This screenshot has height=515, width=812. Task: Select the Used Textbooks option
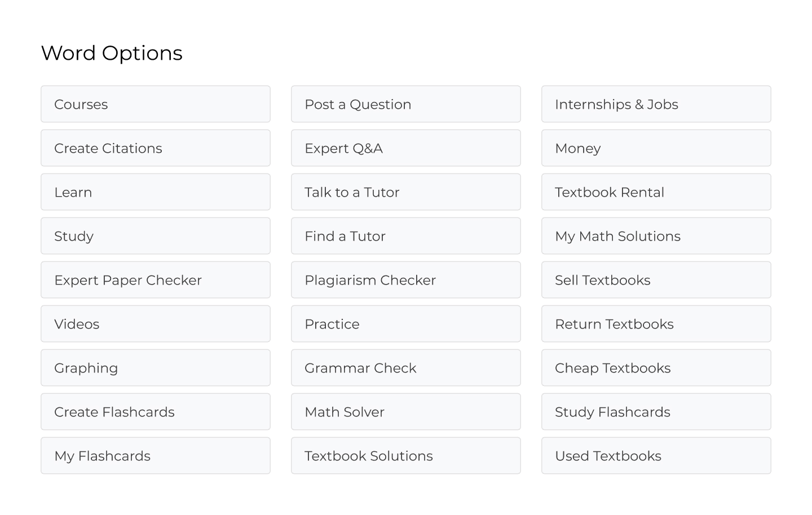point(656,456)
